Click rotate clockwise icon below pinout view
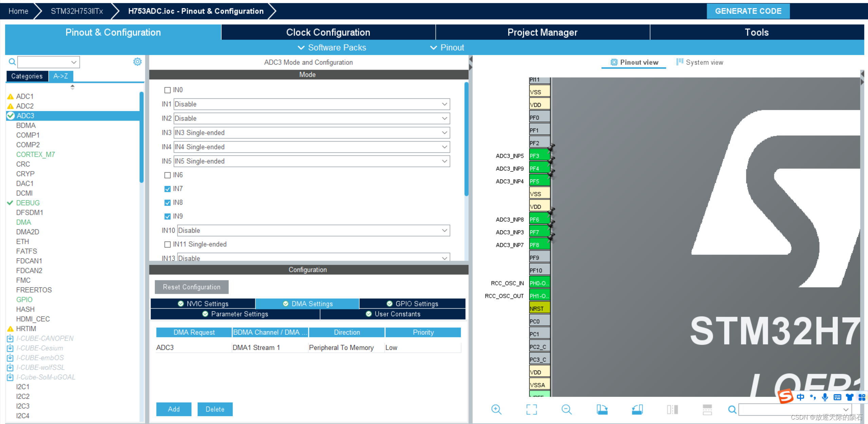Image resolution: width=868 pixels, height=424 pixels. coord(602,409)
